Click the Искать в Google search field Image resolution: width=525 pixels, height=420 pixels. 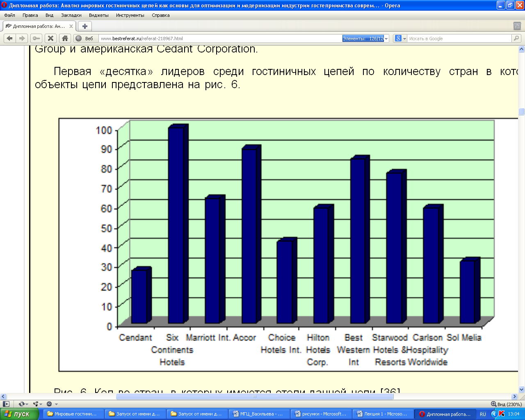459,39
